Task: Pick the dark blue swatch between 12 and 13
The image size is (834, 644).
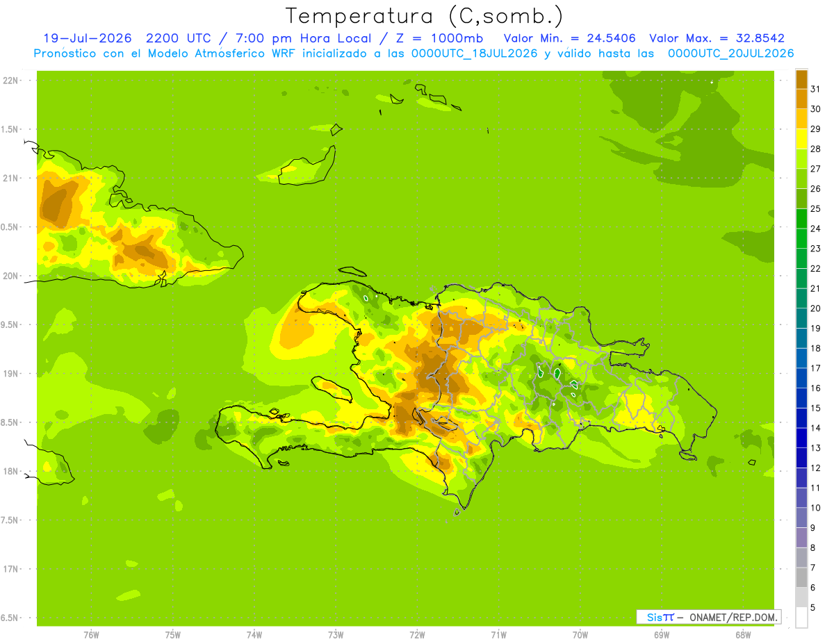Action: point(801,458)
